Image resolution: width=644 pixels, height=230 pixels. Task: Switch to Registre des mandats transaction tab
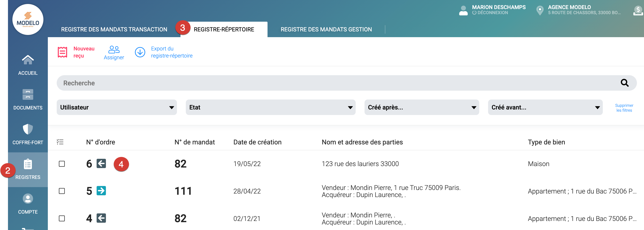pyautogui.click(x=114, y=29)
